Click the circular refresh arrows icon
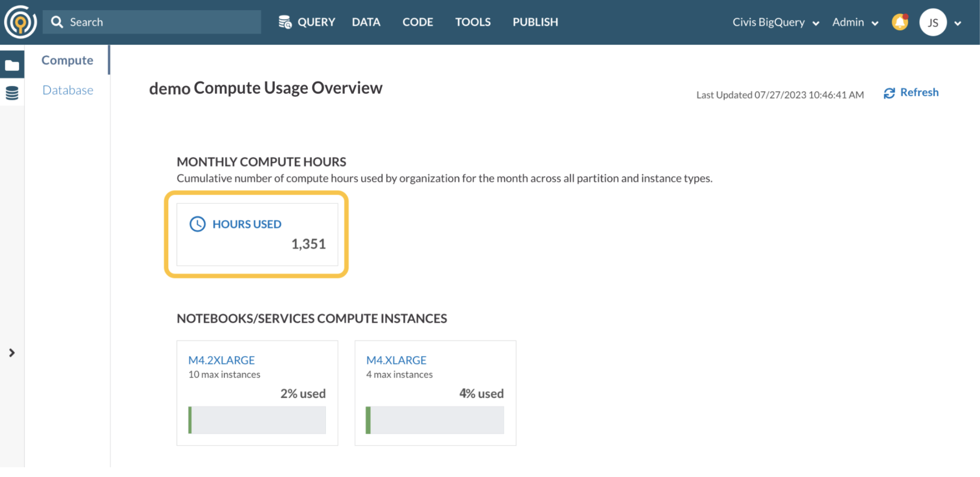 (889, 93)
